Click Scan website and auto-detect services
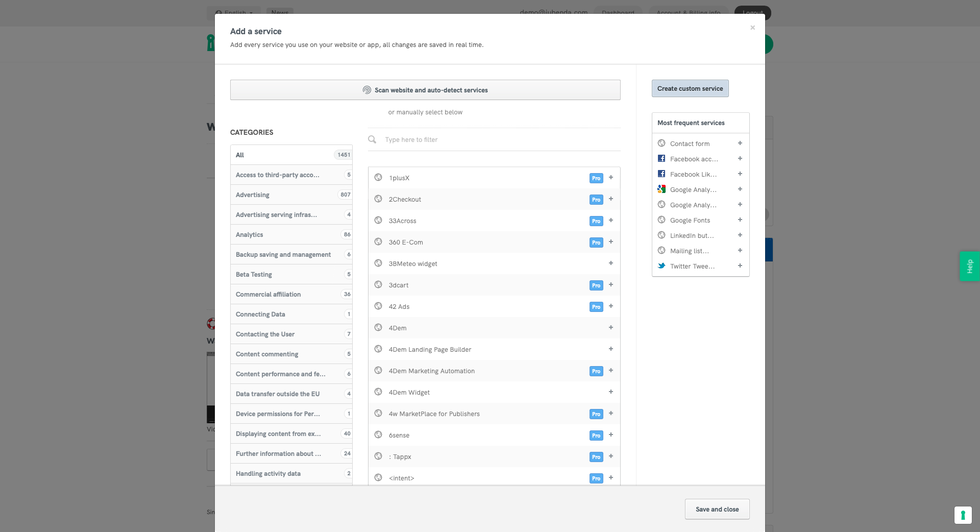The height and width of the screenshot is (532, 980). tap(425, 90)
